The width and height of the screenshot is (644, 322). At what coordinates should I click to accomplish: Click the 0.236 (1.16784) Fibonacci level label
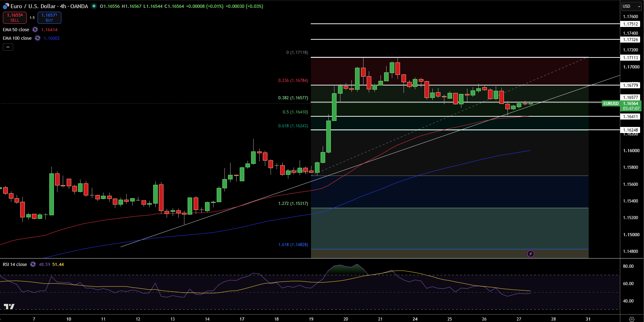293,80
